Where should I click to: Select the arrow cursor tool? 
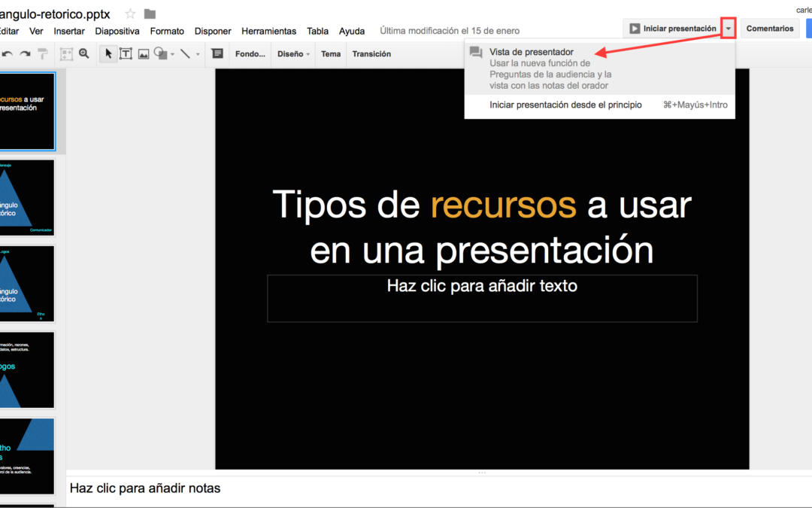point(108,53)
